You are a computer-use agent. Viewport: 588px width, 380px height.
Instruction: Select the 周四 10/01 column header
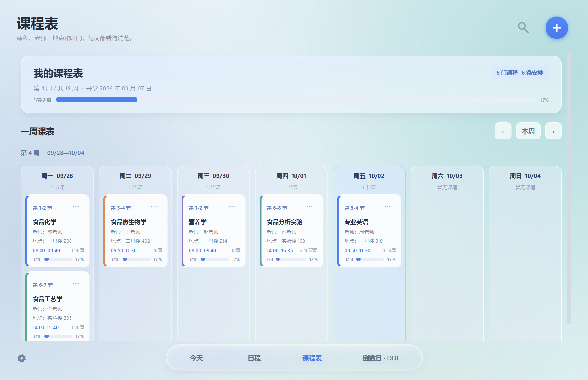pos(291,176)
